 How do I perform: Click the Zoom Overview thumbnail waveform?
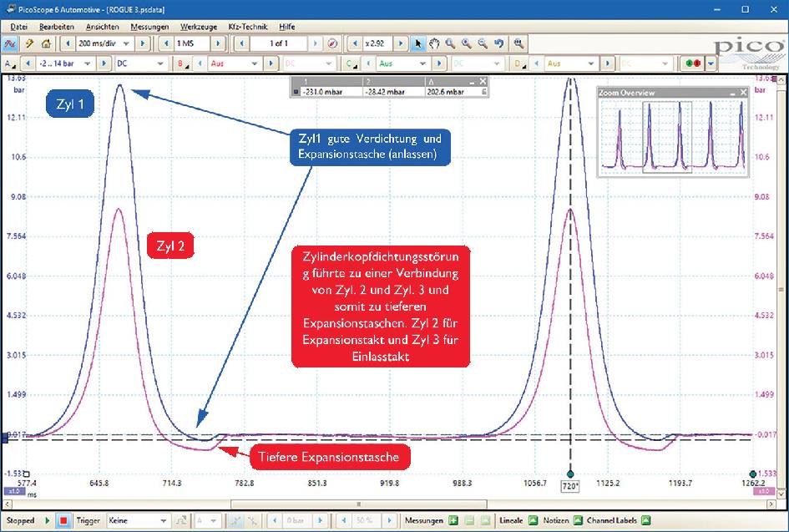[673, 136]
